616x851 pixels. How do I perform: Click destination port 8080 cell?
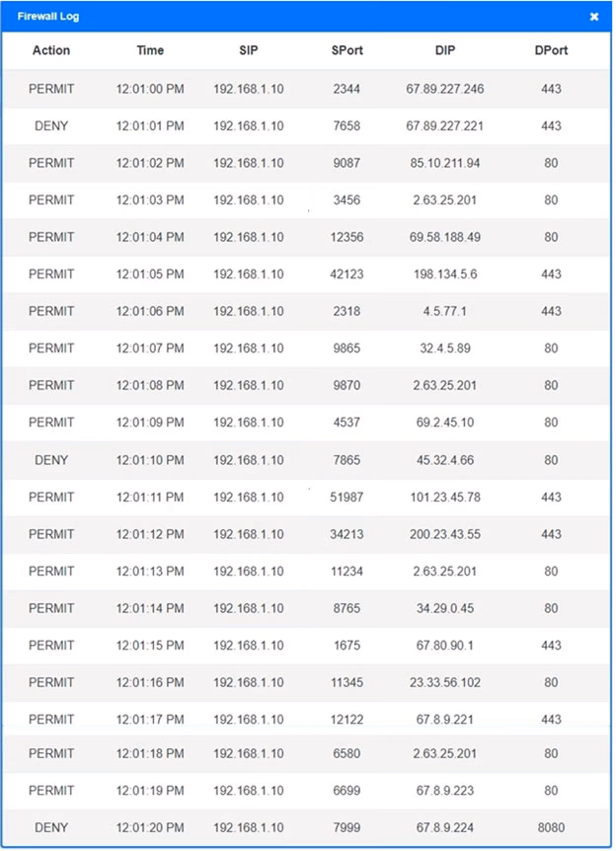[551, 827]
